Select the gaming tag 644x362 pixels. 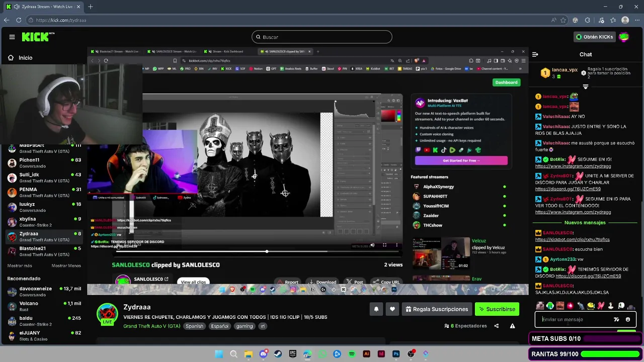coord(245,326)
